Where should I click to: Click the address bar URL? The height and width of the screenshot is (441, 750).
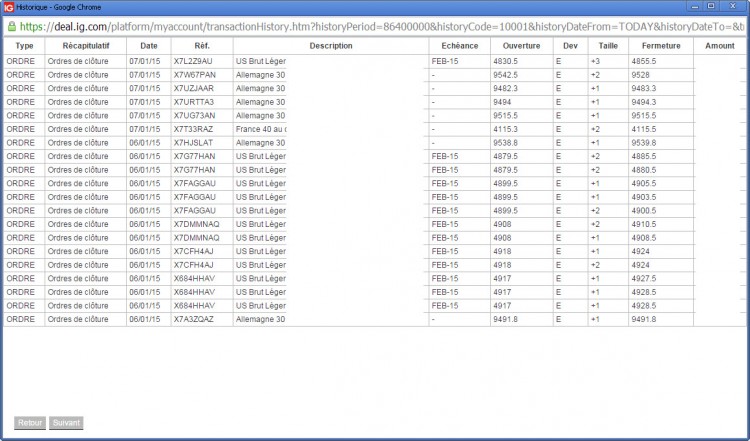(x=381, y=27)
